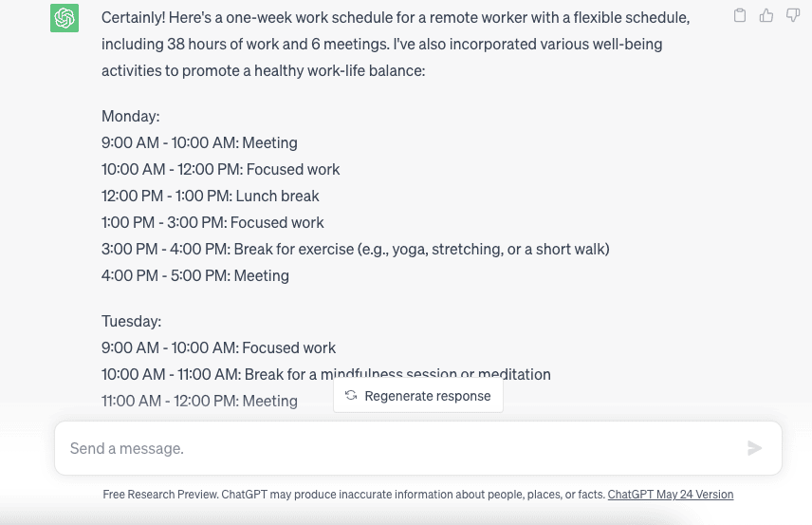
Task: Click the circular arrows regenerate icon
Action: coord(351,396)
